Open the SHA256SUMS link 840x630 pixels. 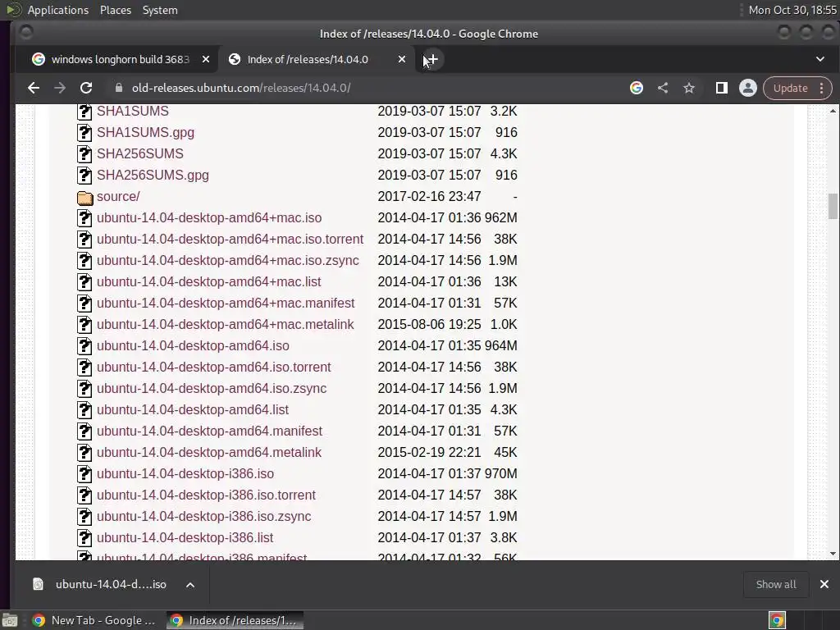pyautogui.click(x=139, y=153)
